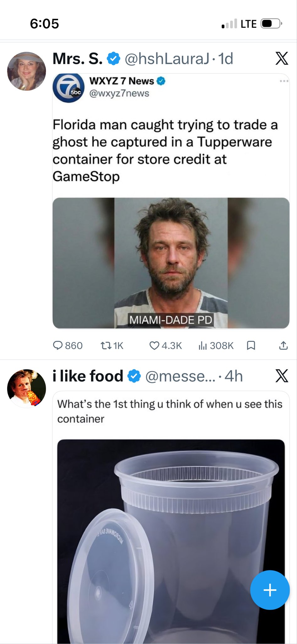Tap the battery indicator in status bar
297x644 pixels.
271,24
